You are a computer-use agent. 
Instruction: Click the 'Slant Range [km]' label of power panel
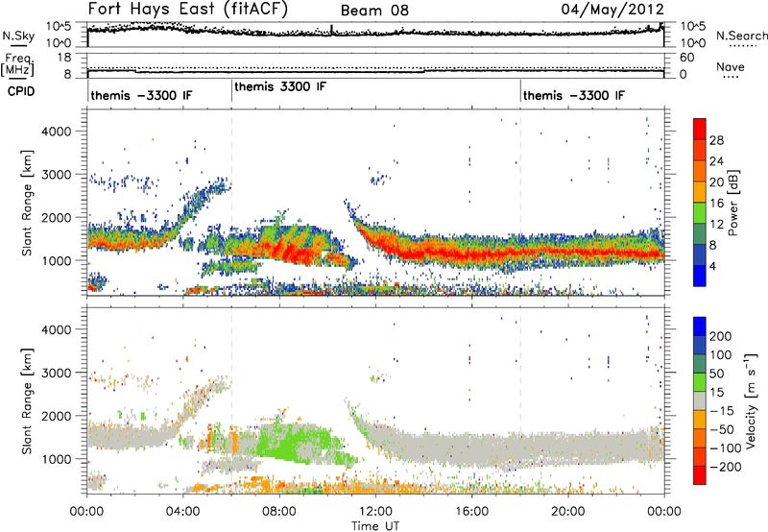[27, 203]
